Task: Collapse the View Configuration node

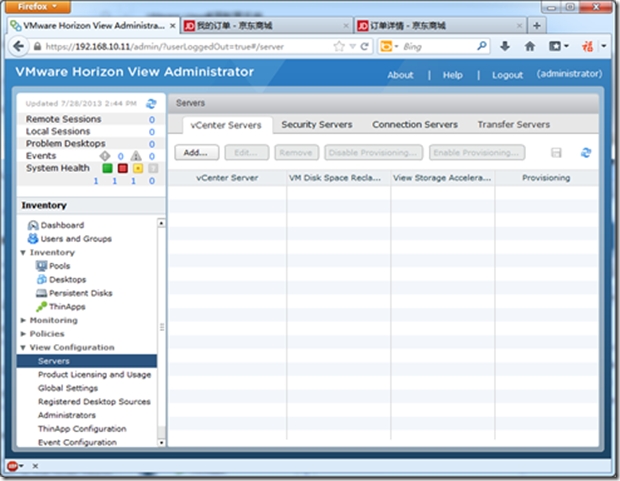Action: pos(23,347)
